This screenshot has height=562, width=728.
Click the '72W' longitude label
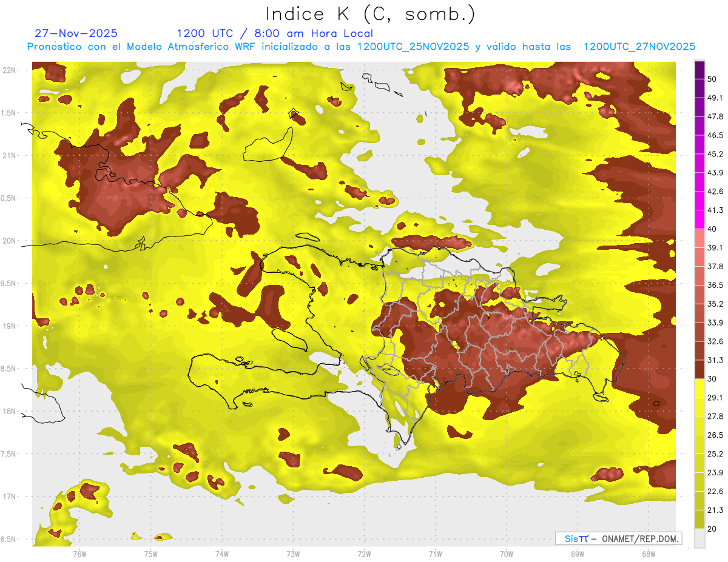[365, 554]
